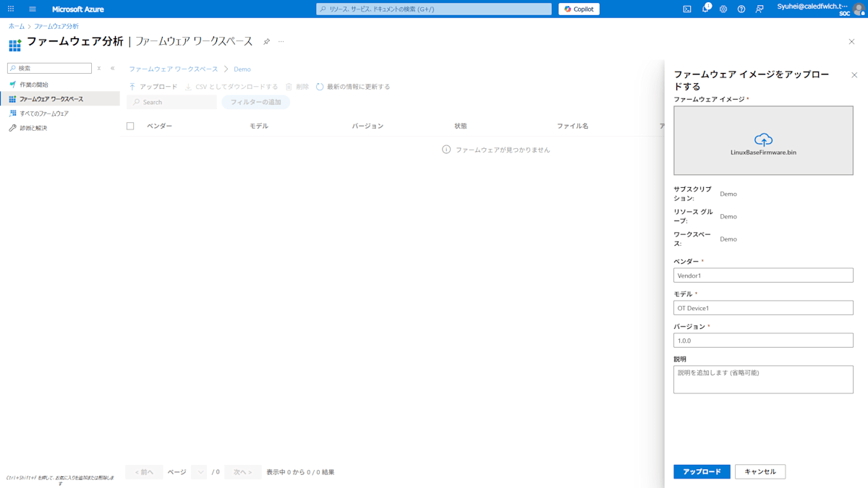The image size is (868, 488).
Task: Click the Microsoft Azure logo text
Action: [x=78, y=9]
